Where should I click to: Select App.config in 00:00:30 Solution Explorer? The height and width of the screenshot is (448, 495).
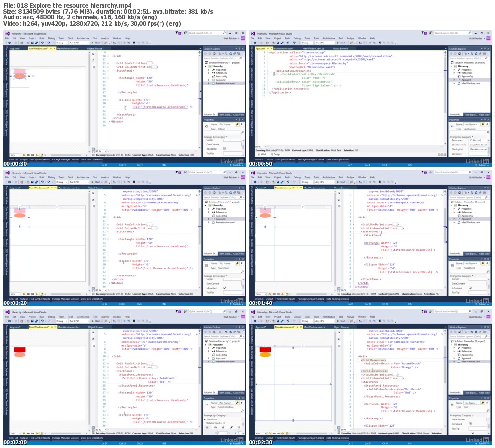(x=221, y=76)
